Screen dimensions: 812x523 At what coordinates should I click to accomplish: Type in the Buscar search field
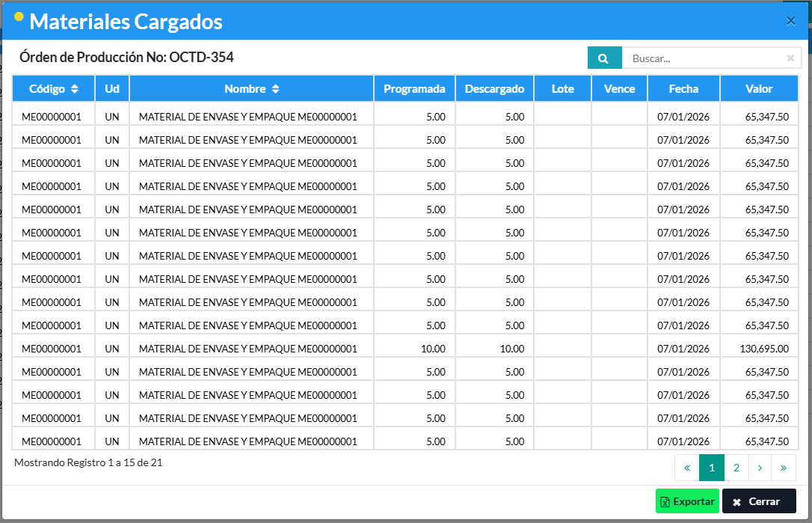tap(703, 58)
